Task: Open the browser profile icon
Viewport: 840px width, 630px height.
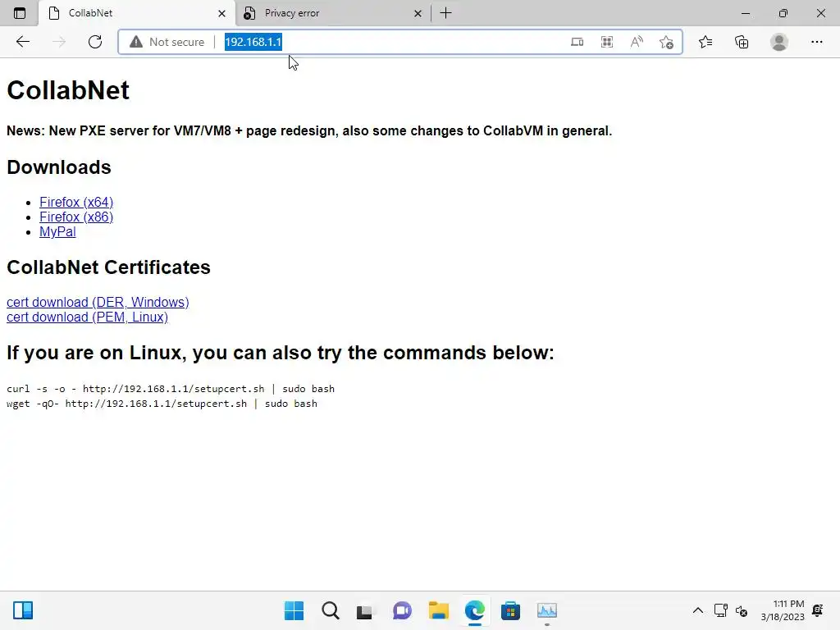Action: 779,42
